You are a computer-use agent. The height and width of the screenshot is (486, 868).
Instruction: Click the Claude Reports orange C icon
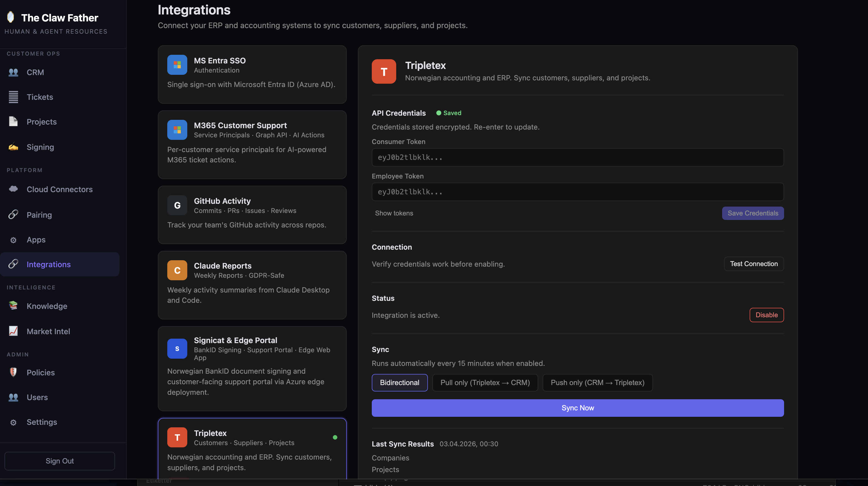177,270
